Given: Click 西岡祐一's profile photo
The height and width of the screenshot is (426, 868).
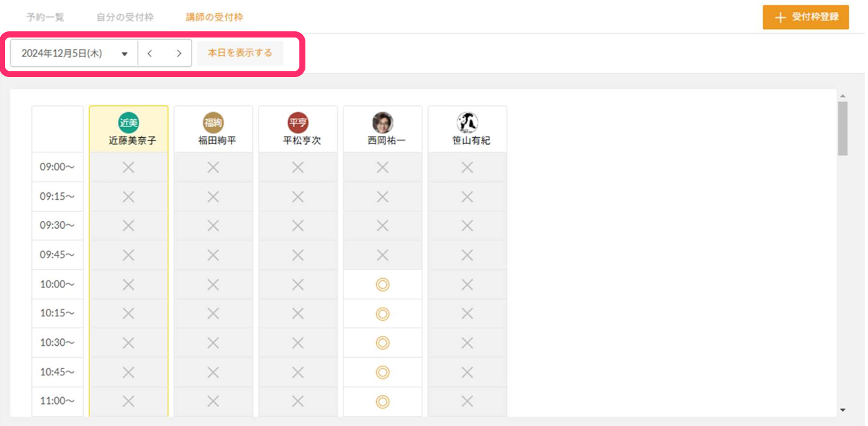Looking at the screenshot, I should coord(382,123).
